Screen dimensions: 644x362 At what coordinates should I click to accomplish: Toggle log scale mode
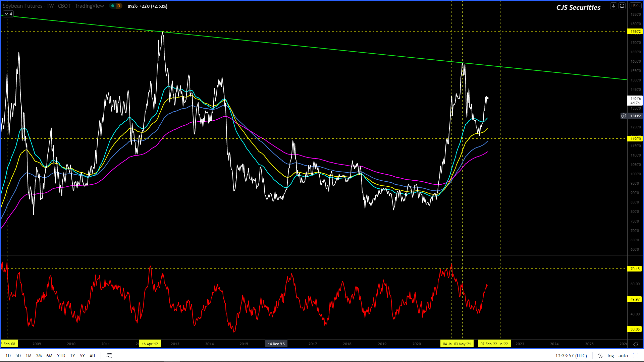pyautogui.click(x=610, y=356)
